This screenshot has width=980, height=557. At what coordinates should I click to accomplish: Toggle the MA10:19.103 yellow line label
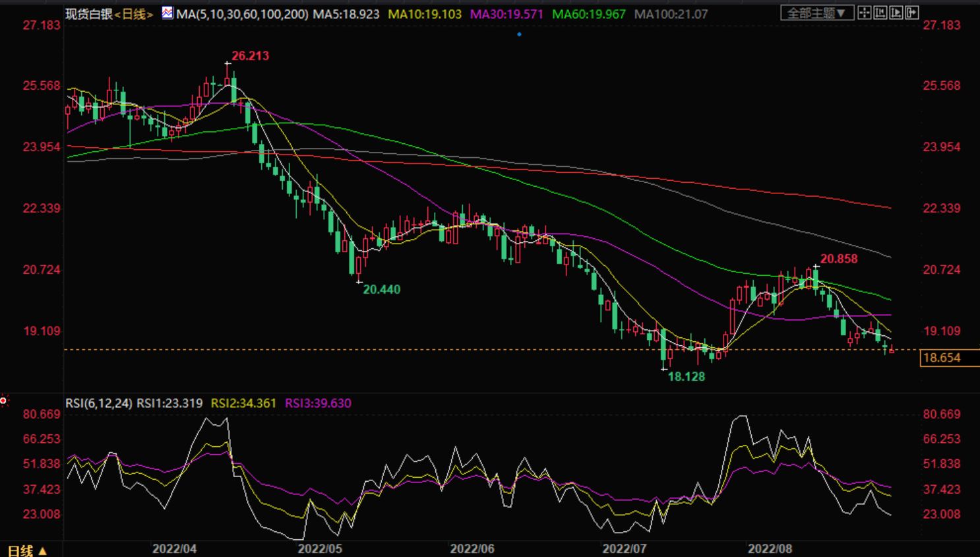pos(425,13)
